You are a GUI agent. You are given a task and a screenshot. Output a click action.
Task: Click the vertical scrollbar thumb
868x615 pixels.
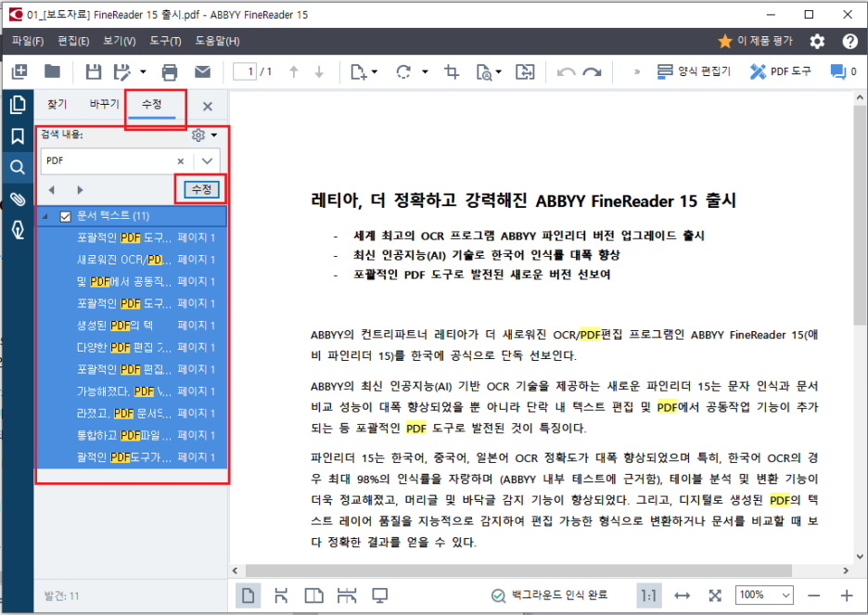(x=860, y=216)
